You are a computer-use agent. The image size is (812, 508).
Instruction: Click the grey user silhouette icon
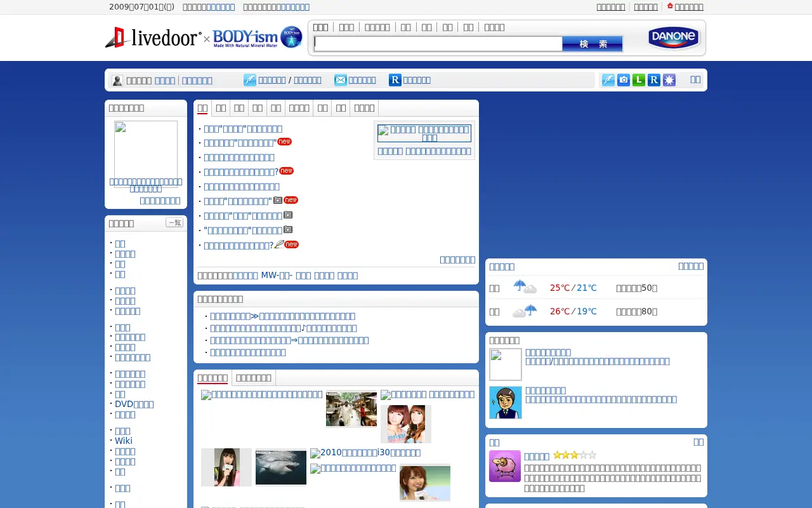[x=117, y=81]
